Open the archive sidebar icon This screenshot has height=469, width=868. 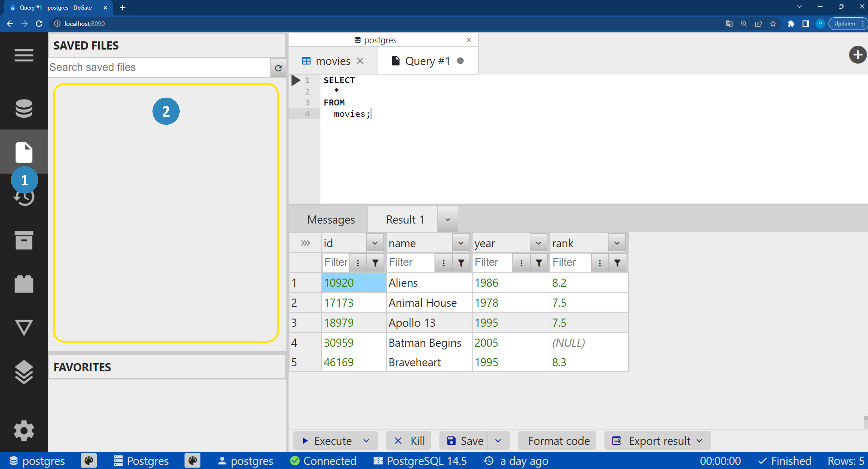coord(24,240)
